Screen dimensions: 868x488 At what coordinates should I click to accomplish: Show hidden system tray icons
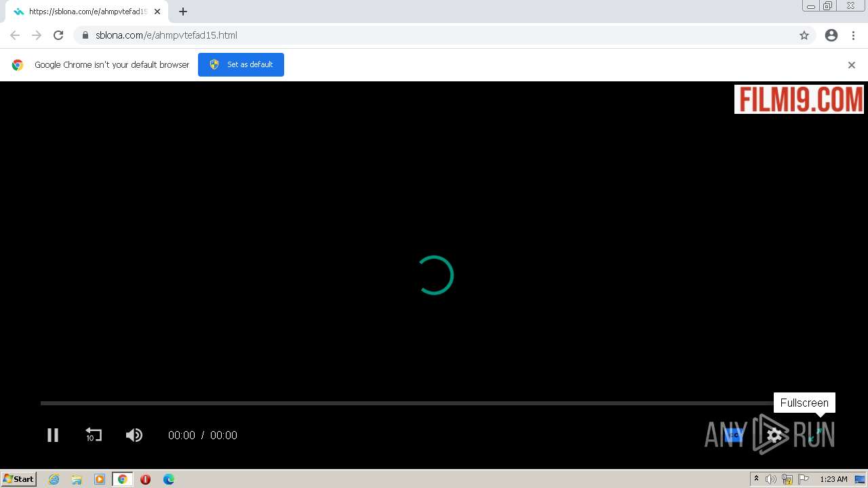pyautogui.click(x=756, y=479)
